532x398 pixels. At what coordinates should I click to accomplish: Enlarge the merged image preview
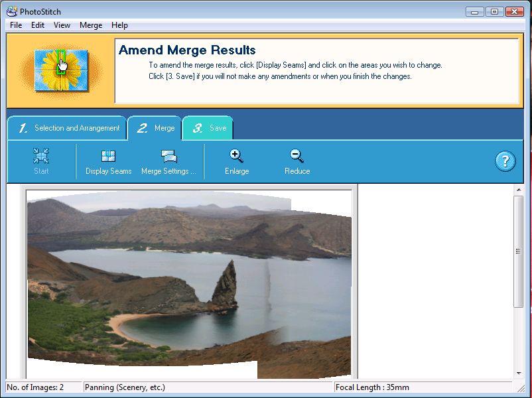[236, 161]
